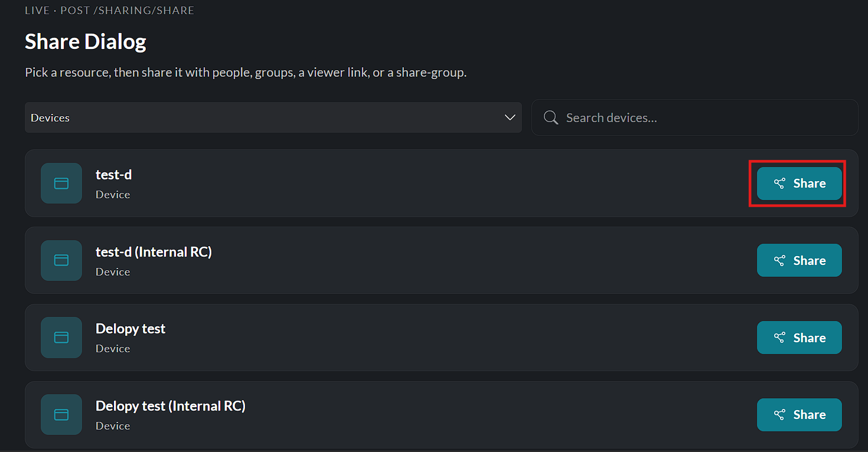Screen dimensions: 868x452
Task: Click the Device label under test-d
Action: pos(113,194)
